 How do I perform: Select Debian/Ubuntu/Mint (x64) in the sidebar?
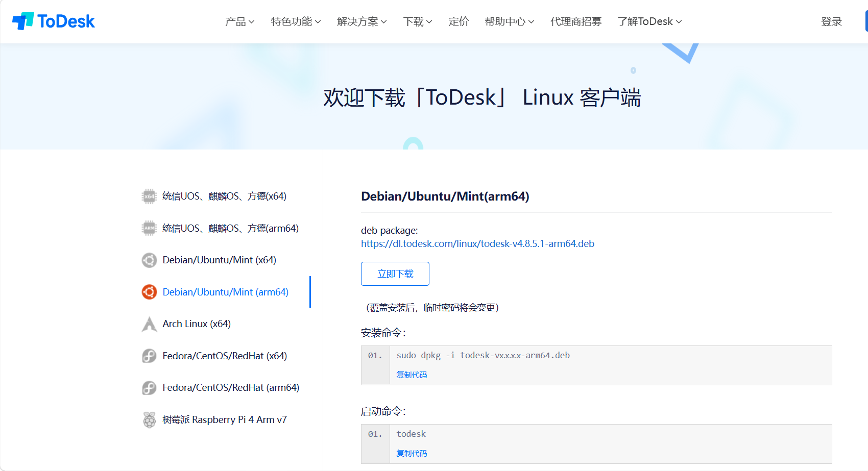[219, 260]
